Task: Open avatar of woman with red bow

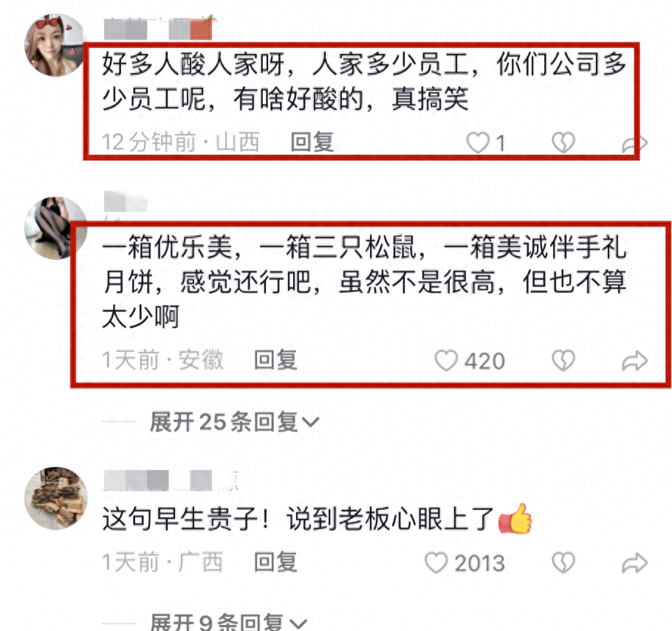Action: pyautogui.click(x=55, y=45)
